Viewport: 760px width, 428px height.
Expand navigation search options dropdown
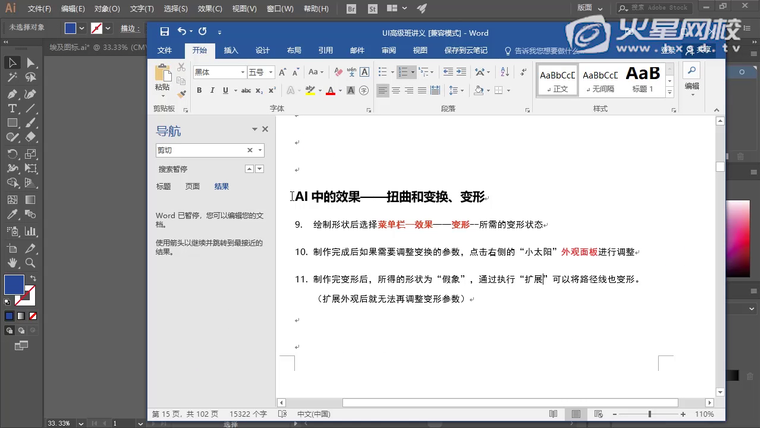[260, 150]
